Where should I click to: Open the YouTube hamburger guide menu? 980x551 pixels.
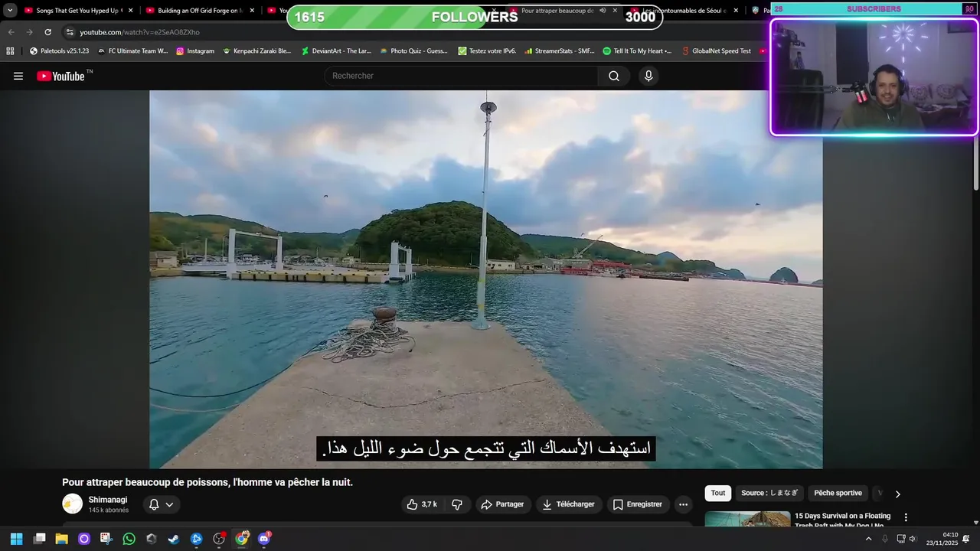18,76
